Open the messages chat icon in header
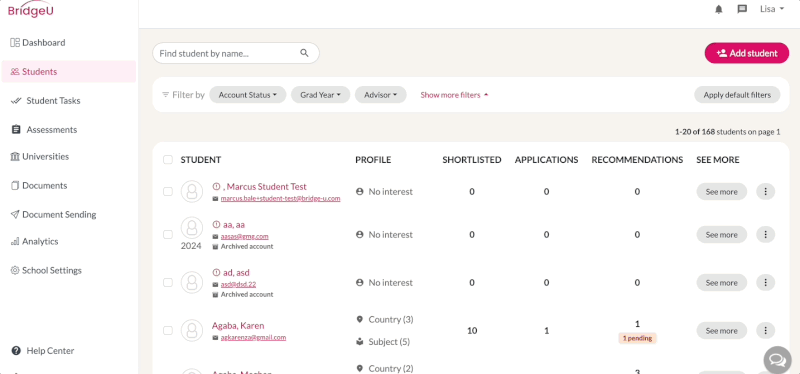 click(742, 9)
